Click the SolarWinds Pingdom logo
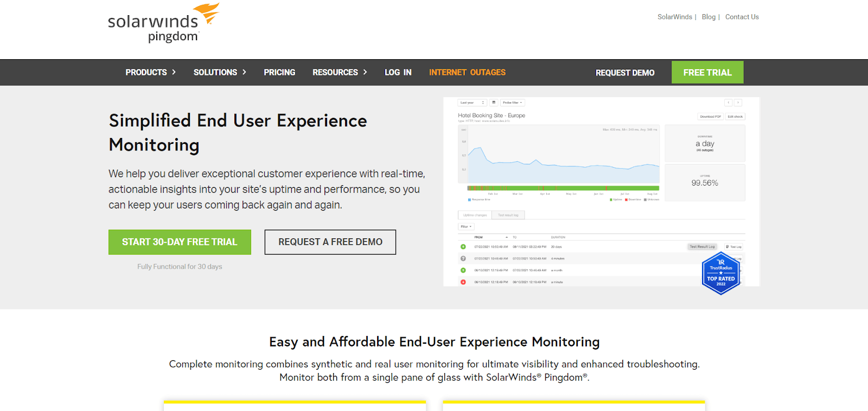Image resolution: width=868 pixels, height=411 pixels. point(163,23)
